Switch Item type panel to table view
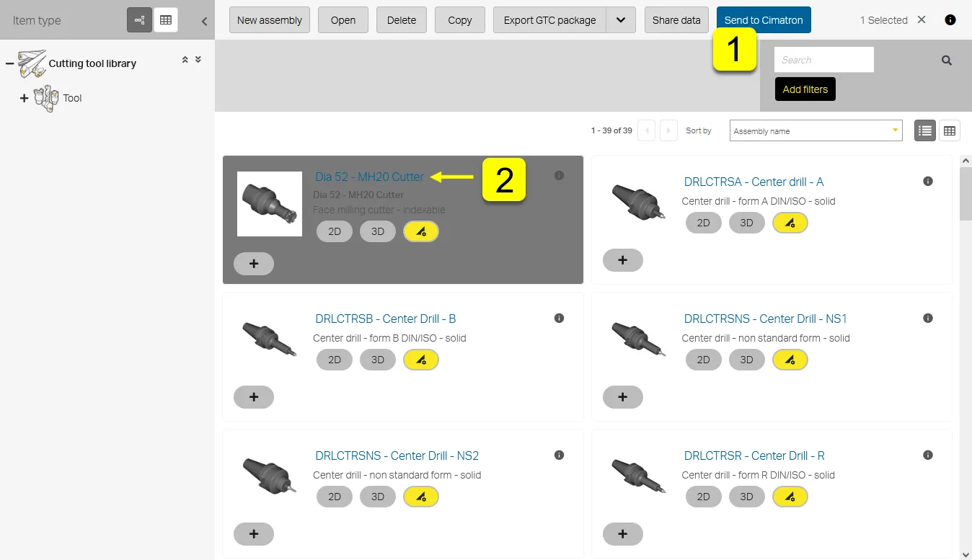The image size is (972, 560). click(166, 20)
